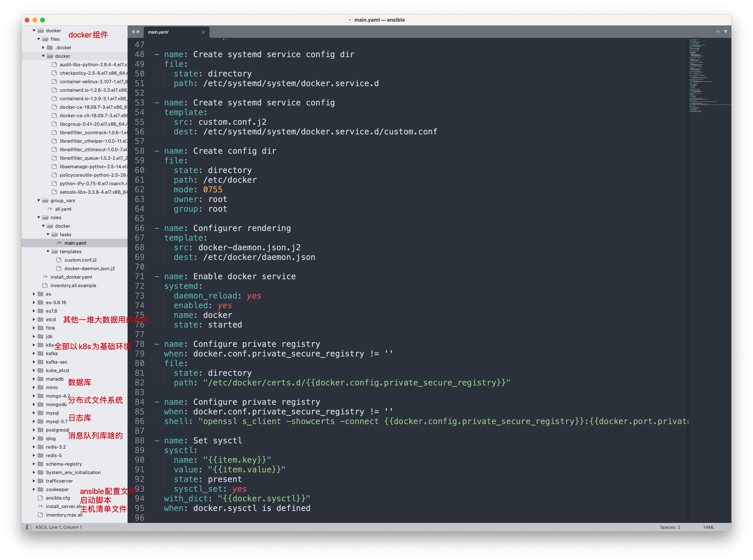Toggle sidebar icon in status bar
The height and width of the screenshot is (560, 753).
[x=29, y=527]
